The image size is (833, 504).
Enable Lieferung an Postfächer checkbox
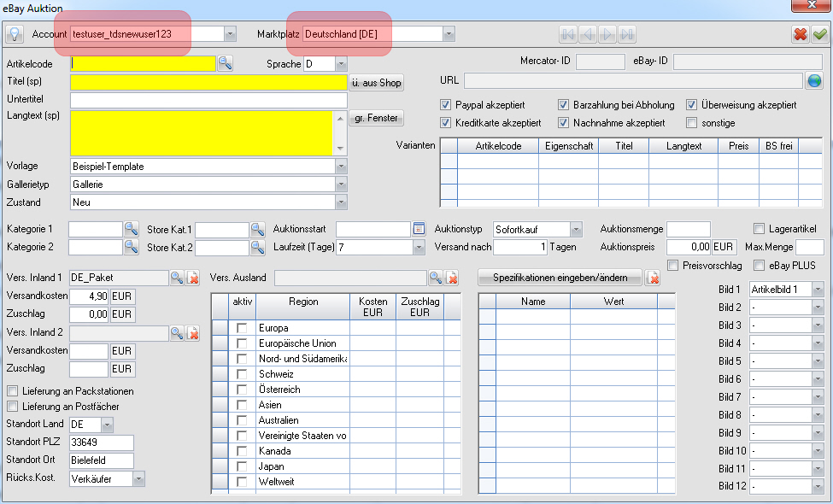point(12,407)
